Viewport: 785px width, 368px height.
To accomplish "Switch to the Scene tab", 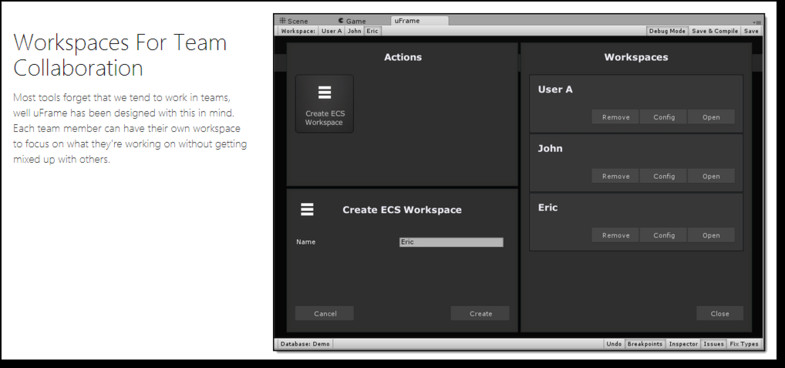I will [294, 21].
